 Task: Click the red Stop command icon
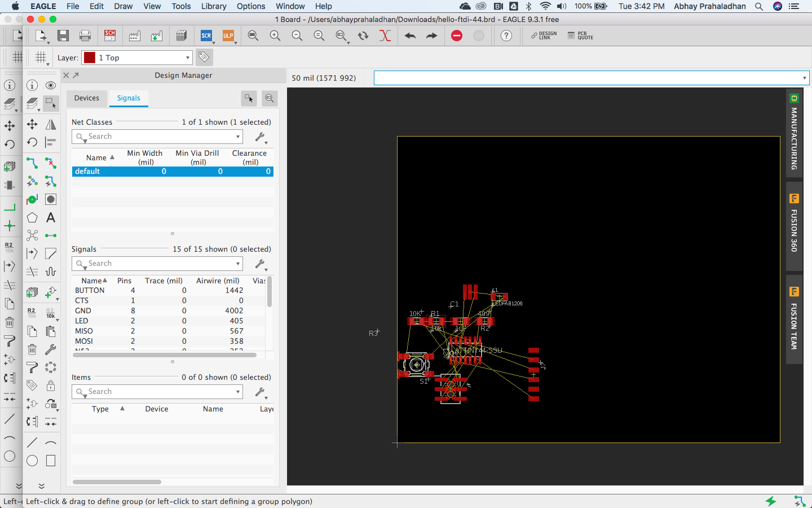[x=457, y=36]
